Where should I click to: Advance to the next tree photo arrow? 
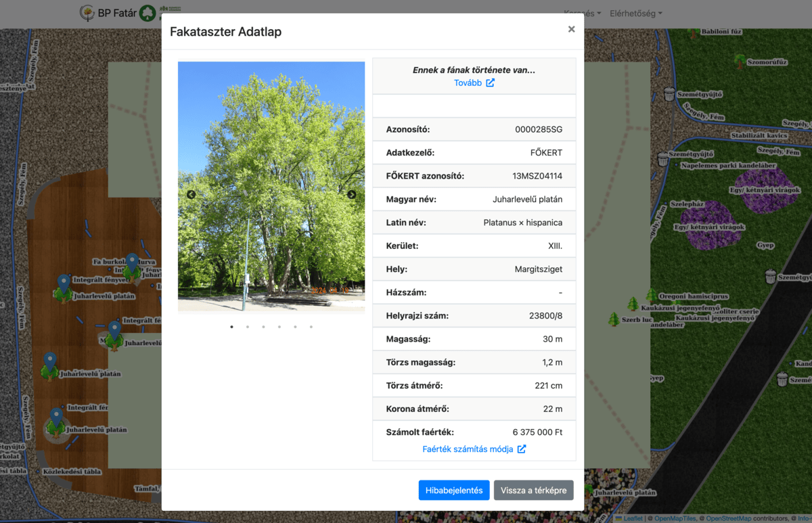click(351, 195)
